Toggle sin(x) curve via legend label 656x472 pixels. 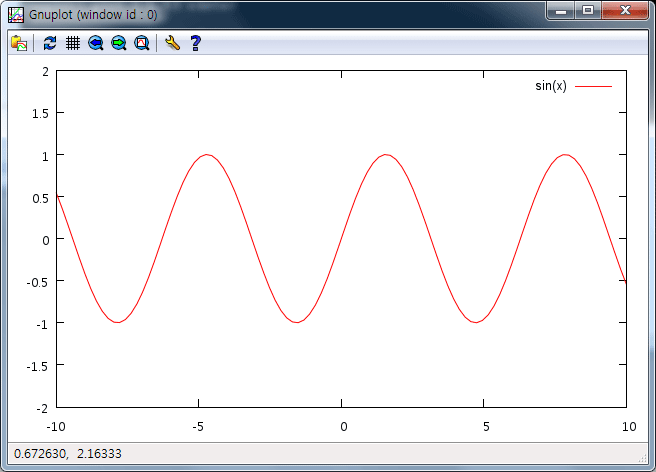tap(551, 86)
